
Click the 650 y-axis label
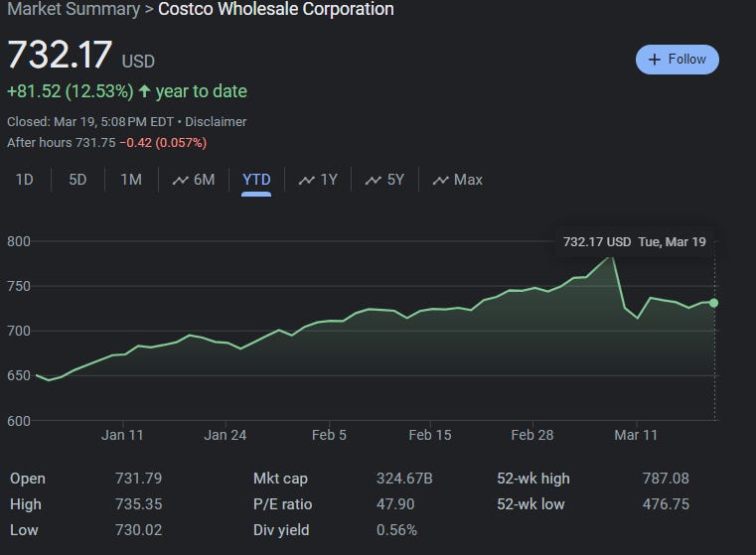click(19, 375)
